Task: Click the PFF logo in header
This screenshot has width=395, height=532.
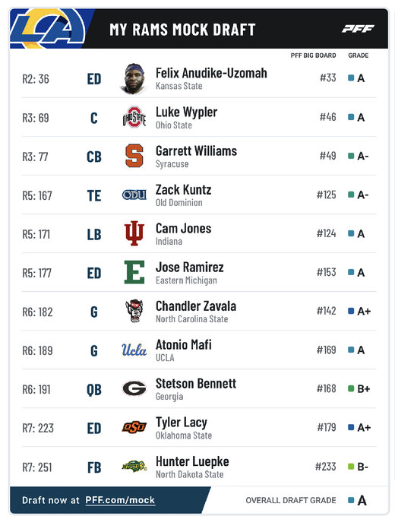Action: tap(358, 29)
